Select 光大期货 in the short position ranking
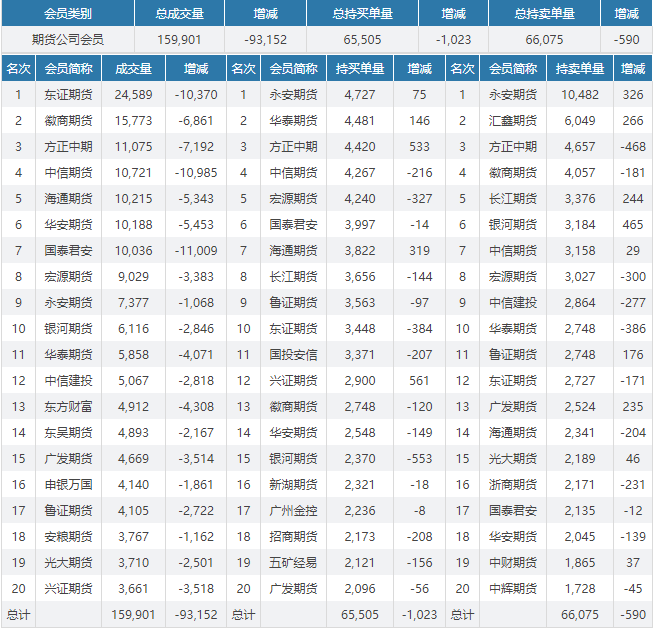This screenshot has height=631, width=654. [x=513, y=459]
